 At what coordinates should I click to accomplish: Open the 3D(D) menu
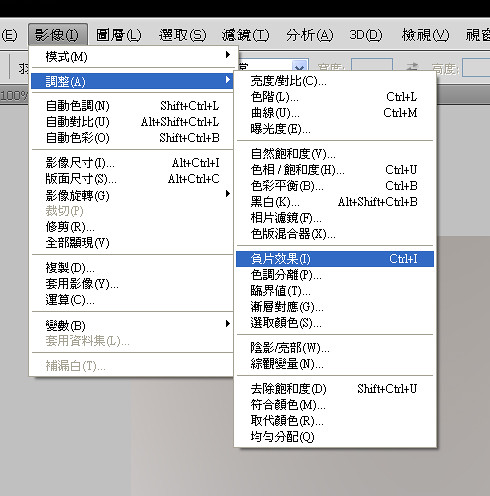tap(366, 35)
